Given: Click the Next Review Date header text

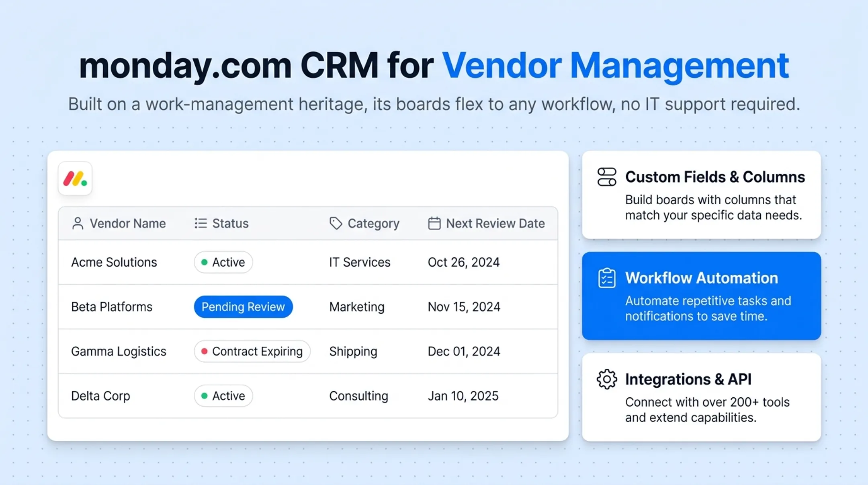Looking at the screenshot, I should point(495,223).
